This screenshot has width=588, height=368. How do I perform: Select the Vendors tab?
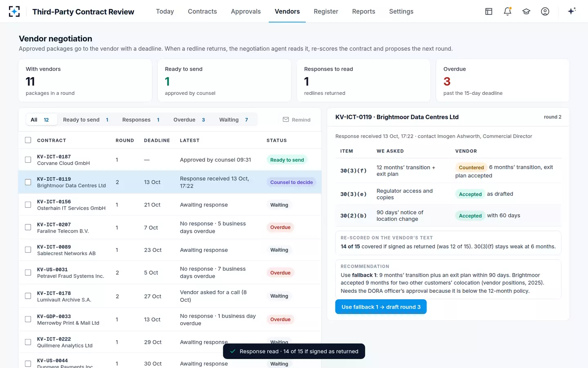point(287,11)
